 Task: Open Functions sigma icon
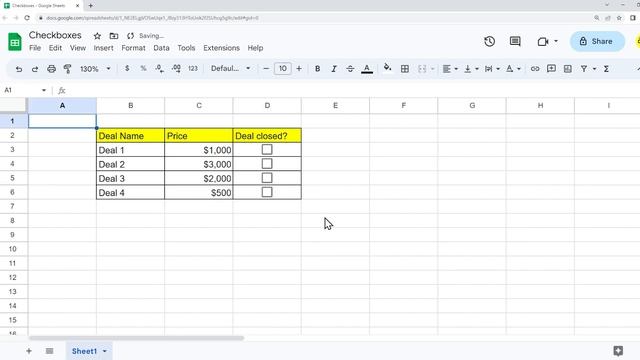coord(607,69)
